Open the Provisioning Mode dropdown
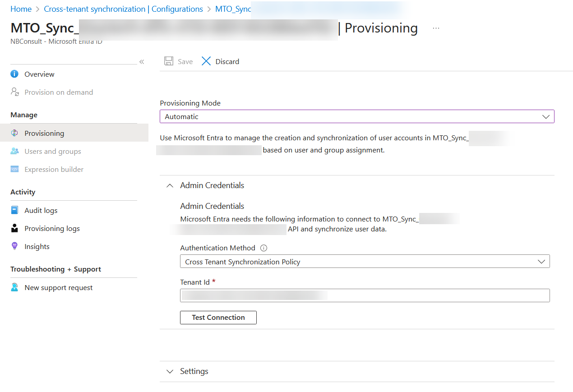 pos(357,116)
